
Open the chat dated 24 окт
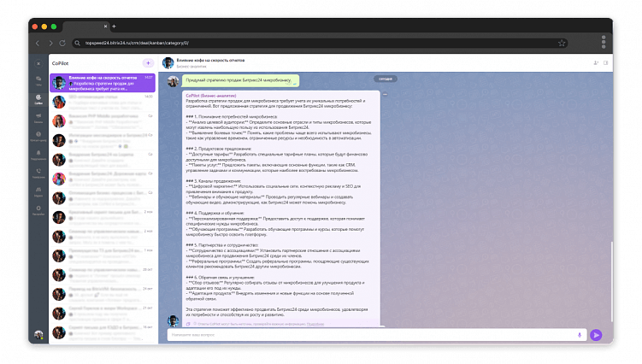pos(103,294)
